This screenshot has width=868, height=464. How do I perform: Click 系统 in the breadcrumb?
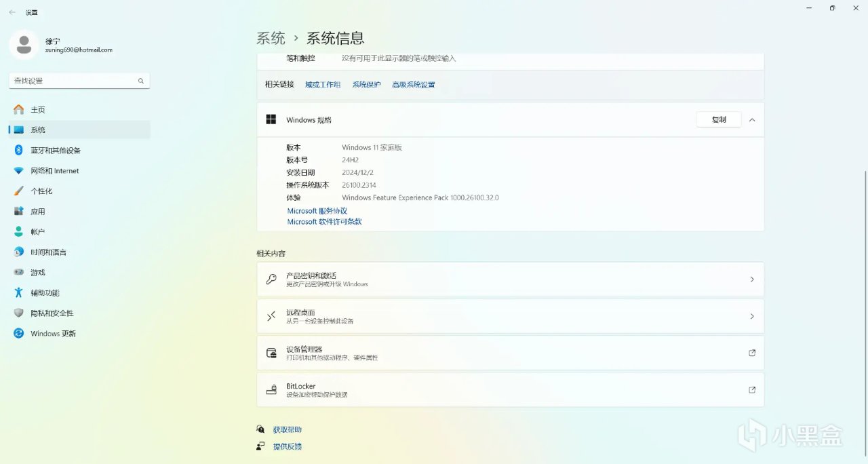click(271, 38)
